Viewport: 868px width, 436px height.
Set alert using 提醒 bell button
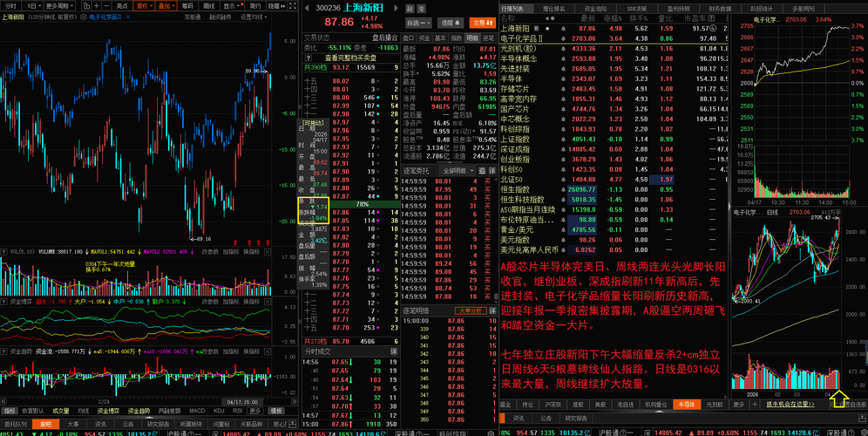[x=451, y=23]
